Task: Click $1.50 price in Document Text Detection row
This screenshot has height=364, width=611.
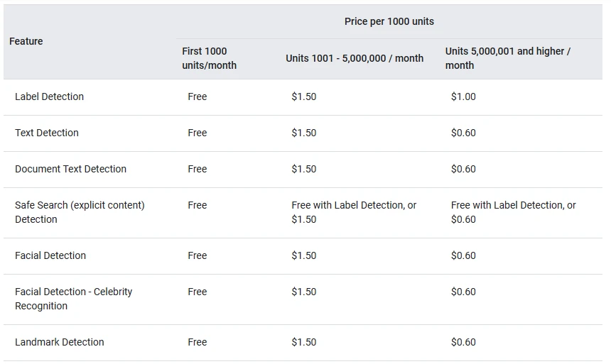Action: 303,169
